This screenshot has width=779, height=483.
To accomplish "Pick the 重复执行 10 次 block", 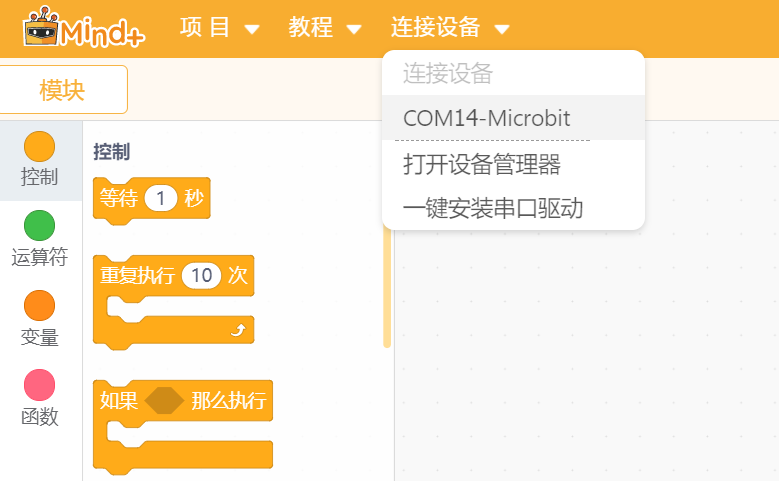I will [x=137, y=276].
